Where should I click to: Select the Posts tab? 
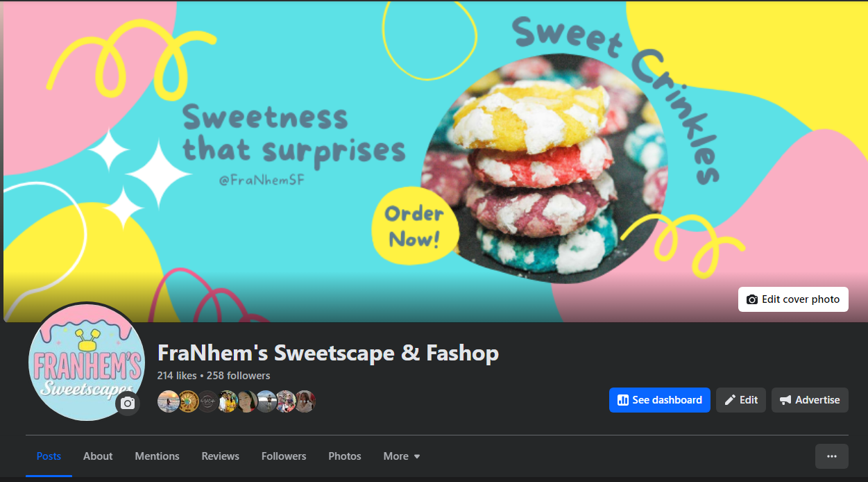(49, 456)
